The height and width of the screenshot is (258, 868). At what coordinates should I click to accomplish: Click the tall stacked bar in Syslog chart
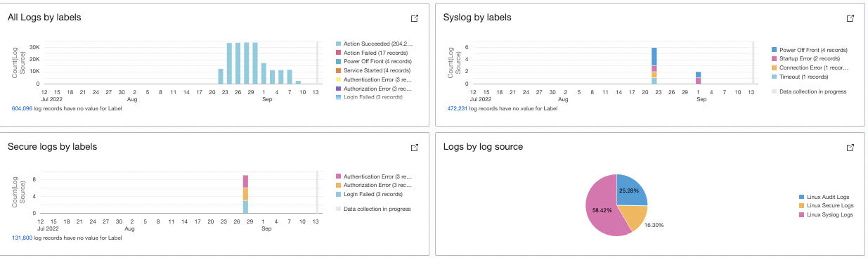tap(654, 65)
